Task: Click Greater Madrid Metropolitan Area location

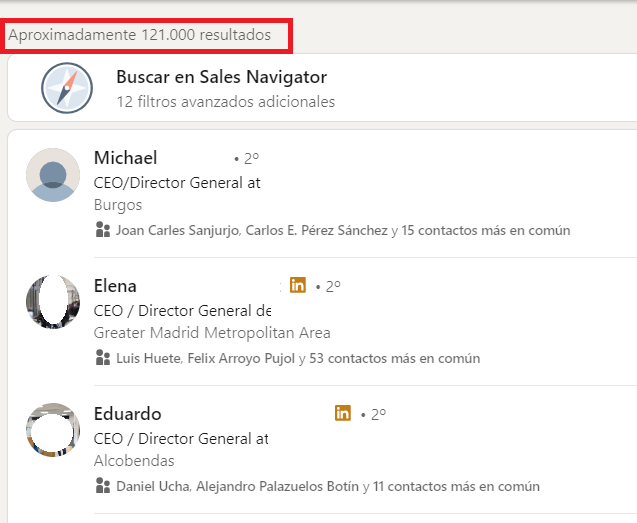Action: pyautogui.click(x=212, y=333)
